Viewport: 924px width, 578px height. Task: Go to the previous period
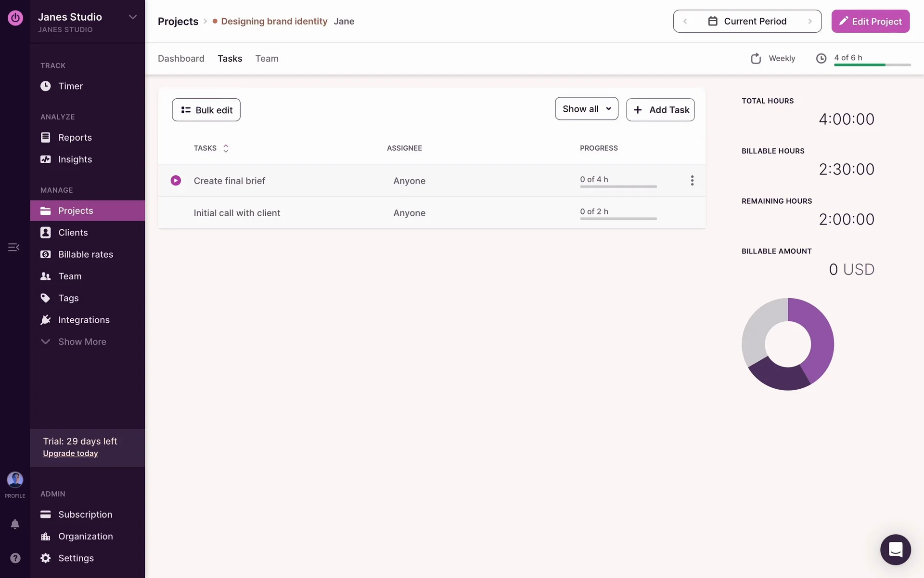(x=685, y=21)
